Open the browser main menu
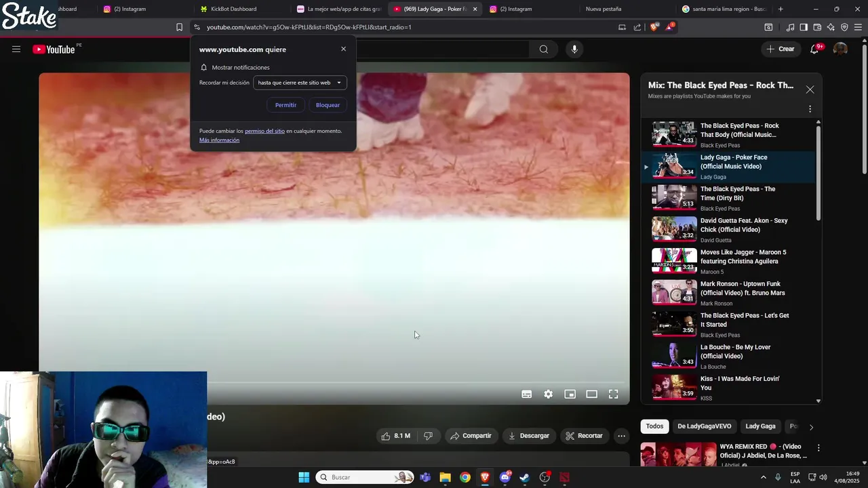The width and height of the screenshot is (868, 488). 858,27
